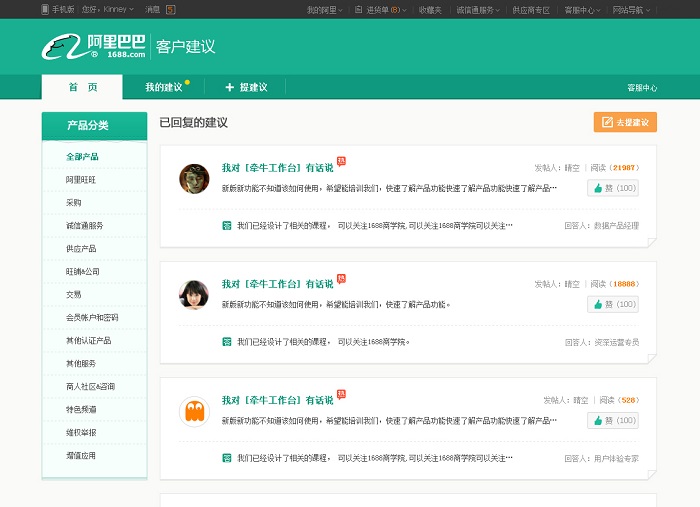
Task: Click the orange 去提建议 button
Action: (625, 122)
